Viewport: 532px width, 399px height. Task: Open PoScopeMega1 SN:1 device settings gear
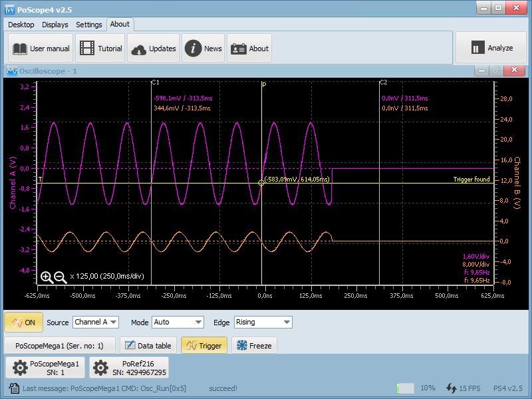[20, 367]
